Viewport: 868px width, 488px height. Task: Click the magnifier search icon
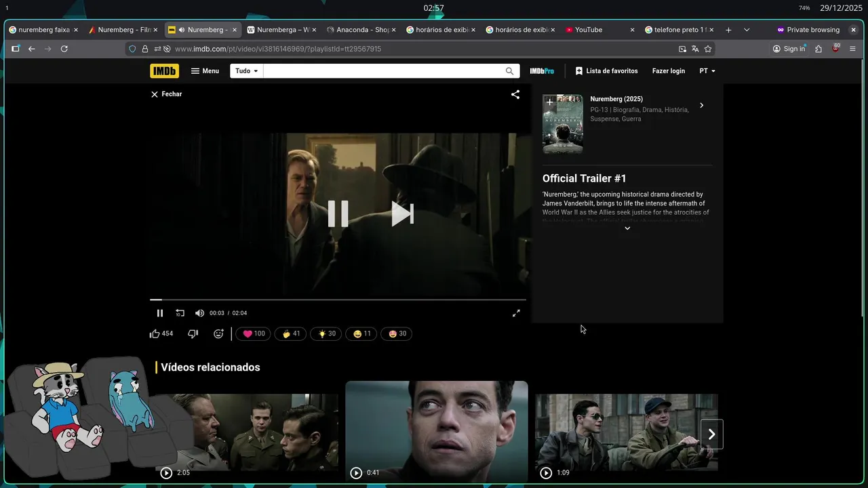coord(510,71)
